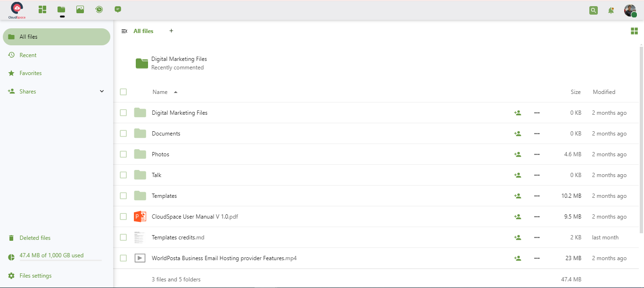Expand the Shares section chevron
Screen dimensions: 644x288
click(102, 92)
